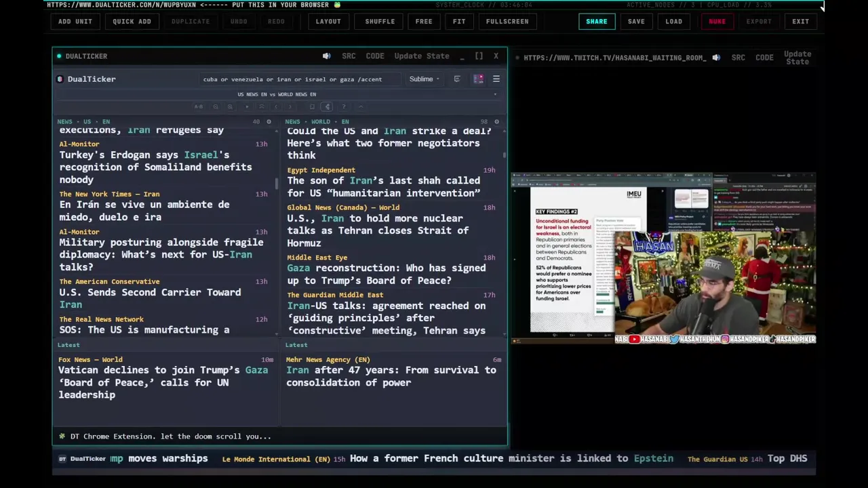Click the pink dual-column layout icon
Screen dimensions: 868x488
478,79
